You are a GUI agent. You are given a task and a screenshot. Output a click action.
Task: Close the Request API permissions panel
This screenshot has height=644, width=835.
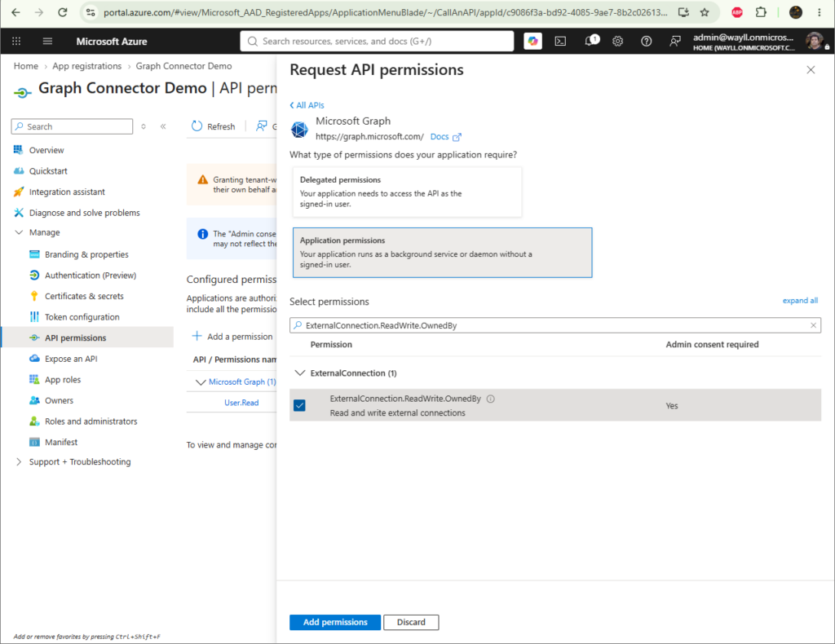(x=811, y=70)
